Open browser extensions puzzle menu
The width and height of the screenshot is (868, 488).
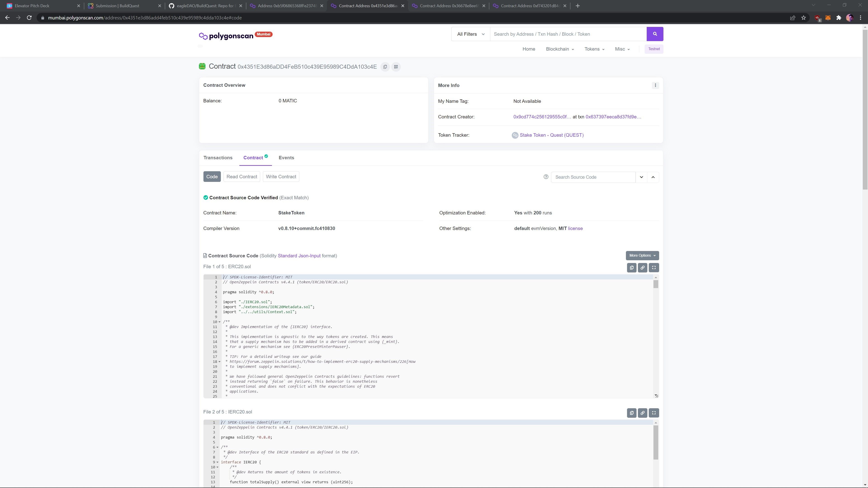(x=839, y=18)
